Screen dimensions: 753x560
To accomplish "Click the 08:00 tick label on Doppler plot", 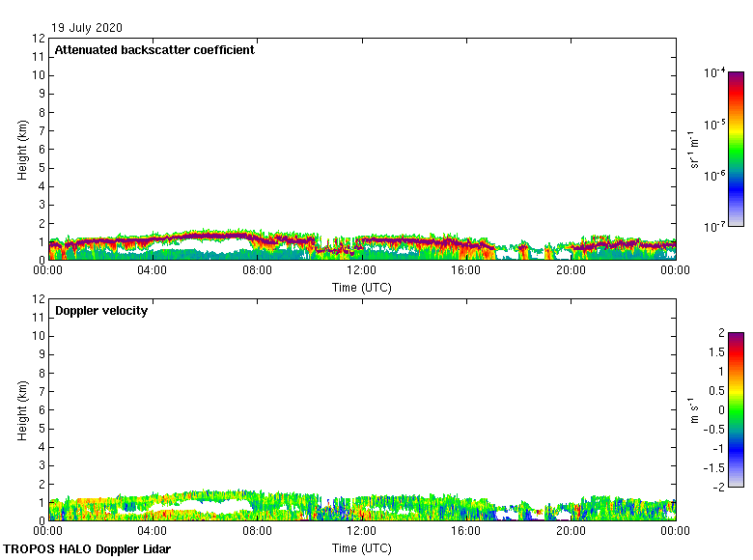I will tap(257, 531).
